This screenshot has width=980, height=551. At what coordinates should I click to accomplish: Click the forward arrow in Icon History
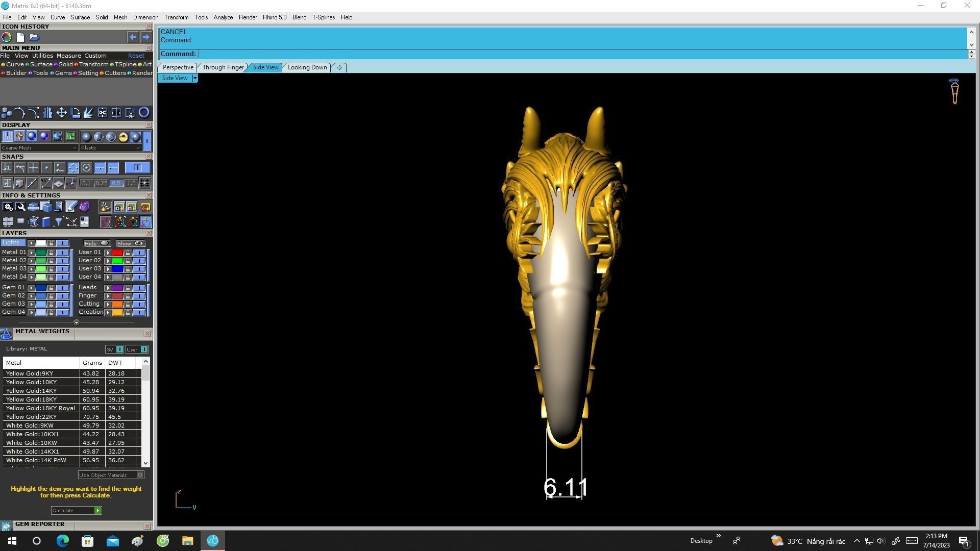pos(146,37)
